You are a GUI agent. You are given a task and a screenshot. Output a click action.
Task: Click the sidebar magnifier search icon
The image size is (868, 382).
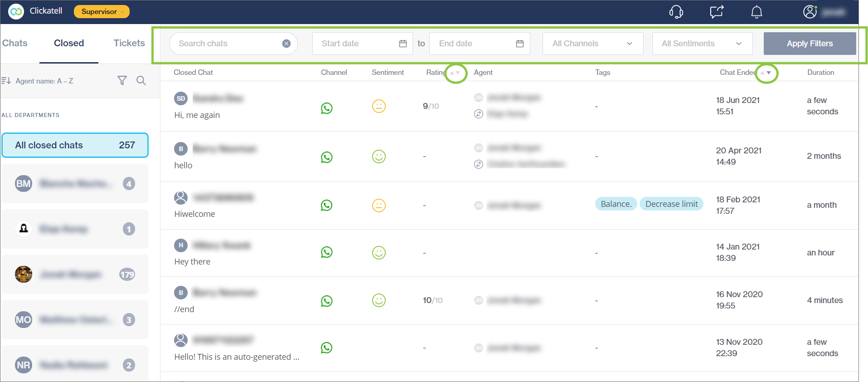(x=141, y=81)
